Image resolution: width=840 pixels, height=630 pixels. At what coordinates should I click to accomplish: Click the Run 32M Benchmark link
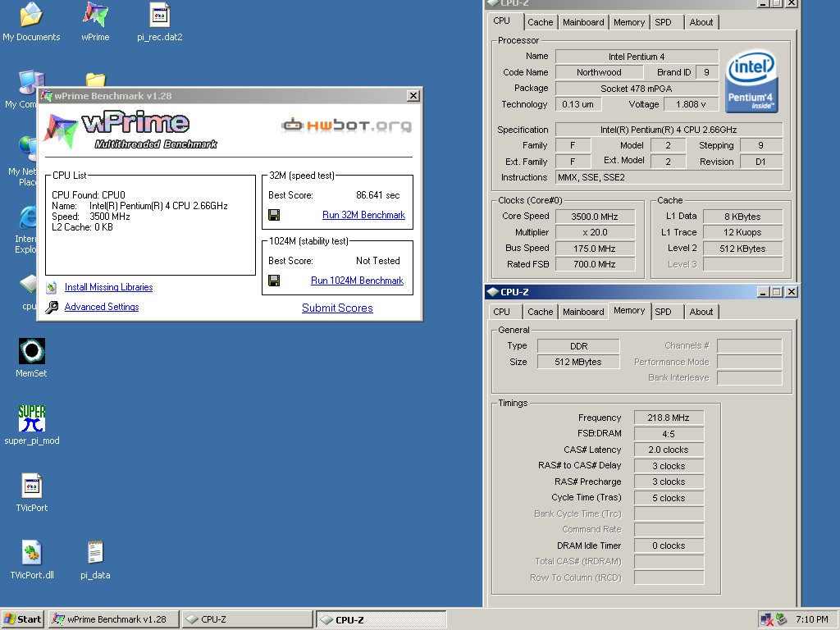click(x=363, y=215)
